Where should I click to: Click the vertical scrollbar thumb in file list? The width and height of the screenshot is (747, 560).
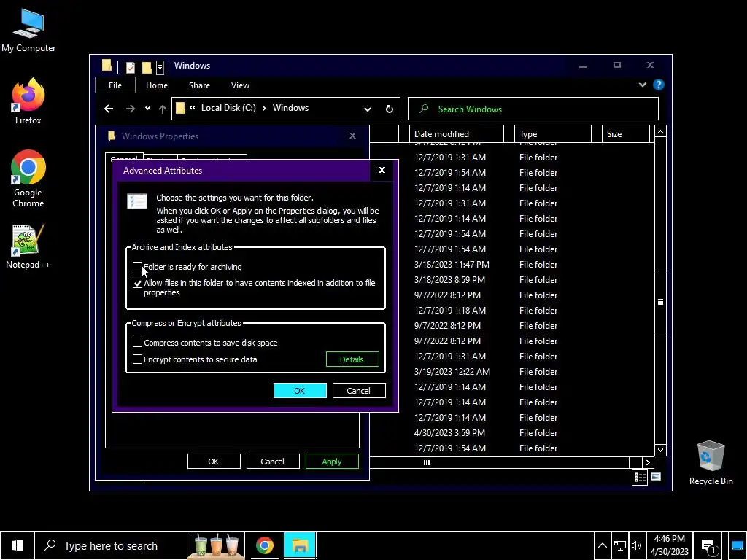click(660, 302)
